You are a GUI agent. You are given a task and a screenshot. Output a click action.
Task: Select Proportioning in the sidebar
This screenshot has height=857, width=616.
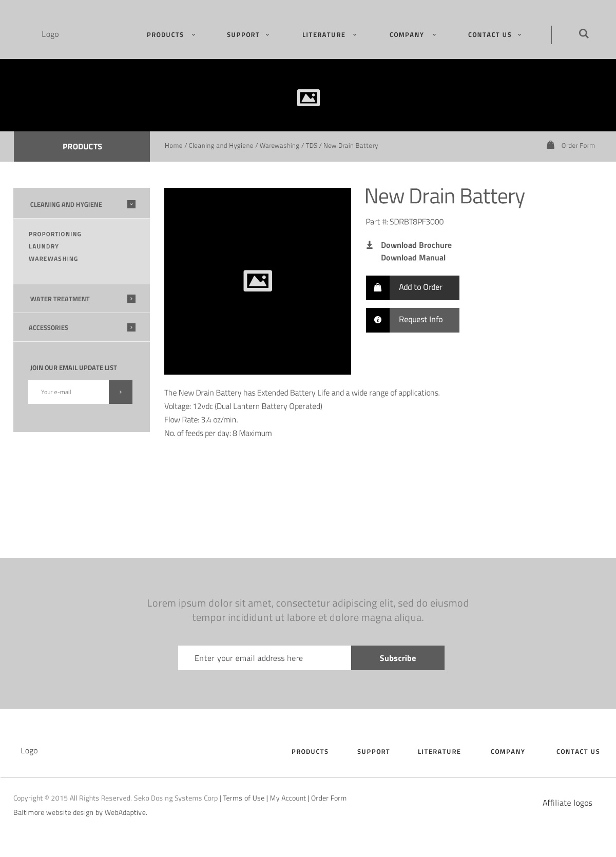coord(55,234)
